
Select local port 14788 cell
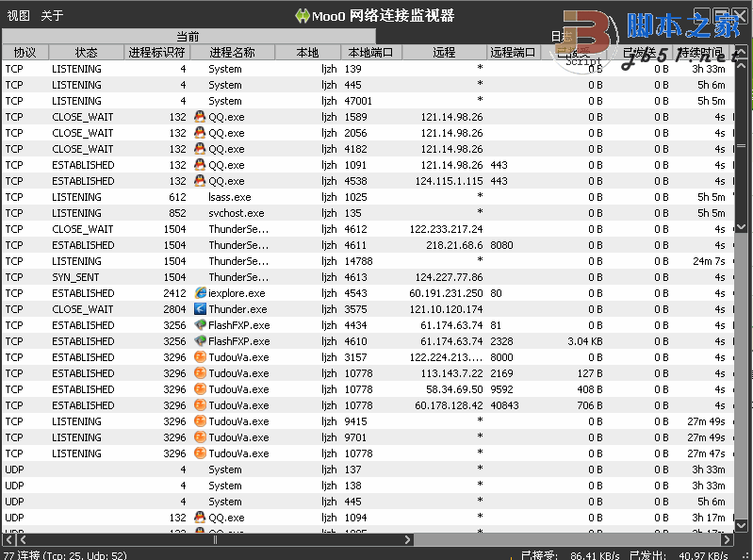[358, 261]
